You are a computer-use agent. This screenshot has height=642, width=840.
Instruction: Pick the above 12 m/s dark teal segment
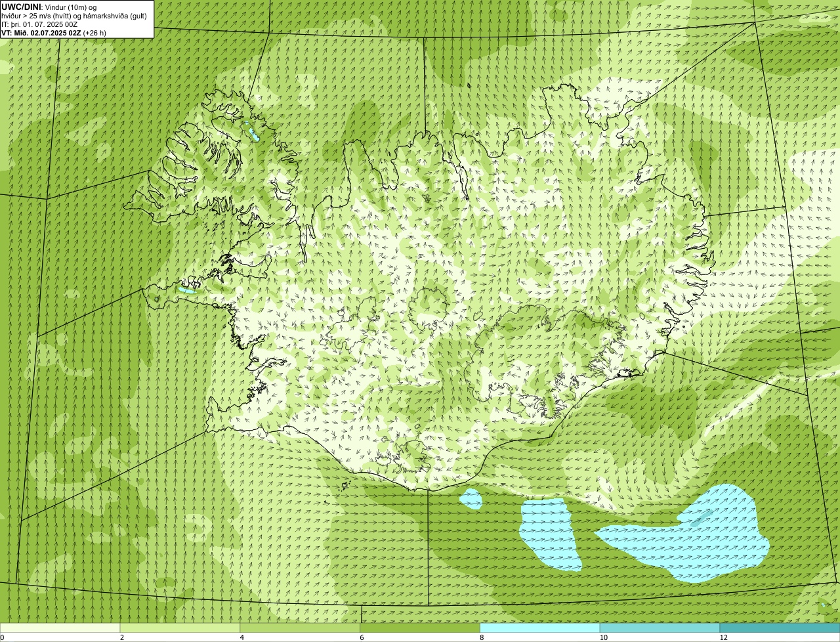coord(780,628)
